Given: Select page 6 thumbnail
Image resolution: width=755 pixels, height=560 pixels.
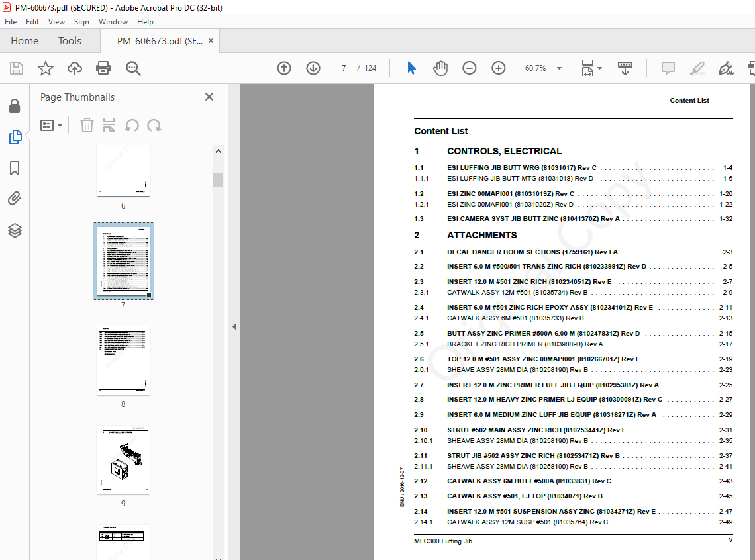Looking at the screenshot, I should pos(123,170).
